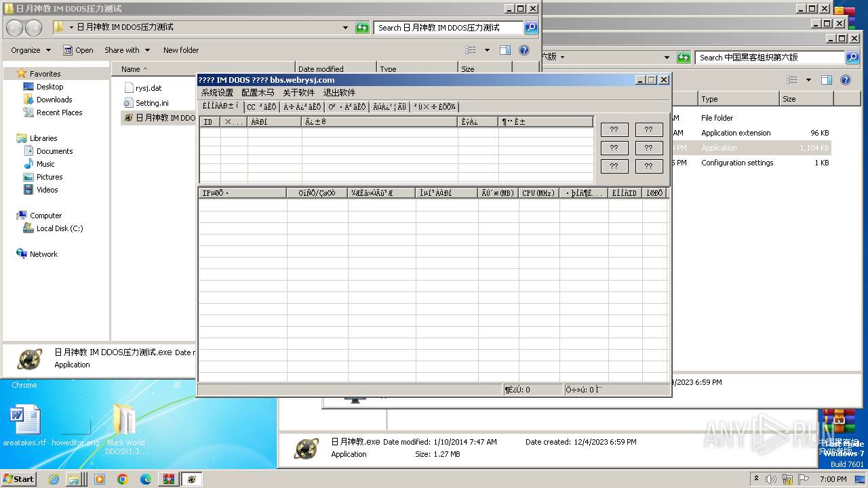
Task: Open the 关于软件 menu
Action: [x=298, y=93]
